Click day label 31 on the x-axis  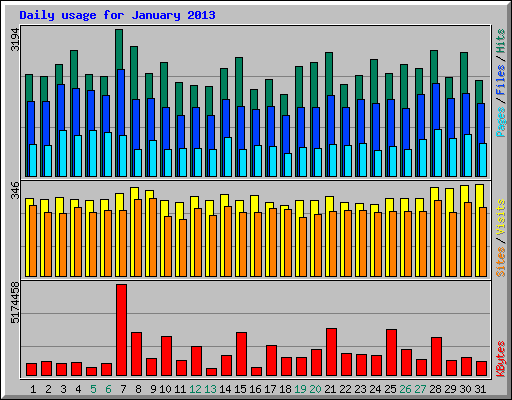click(480, 389)
